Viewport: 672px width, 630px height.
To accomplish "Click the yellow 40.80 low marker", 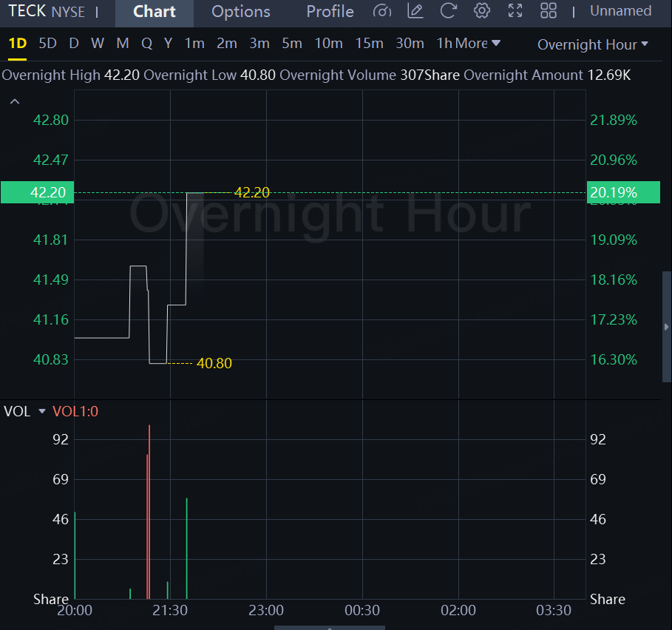I will tap(214, 363).
